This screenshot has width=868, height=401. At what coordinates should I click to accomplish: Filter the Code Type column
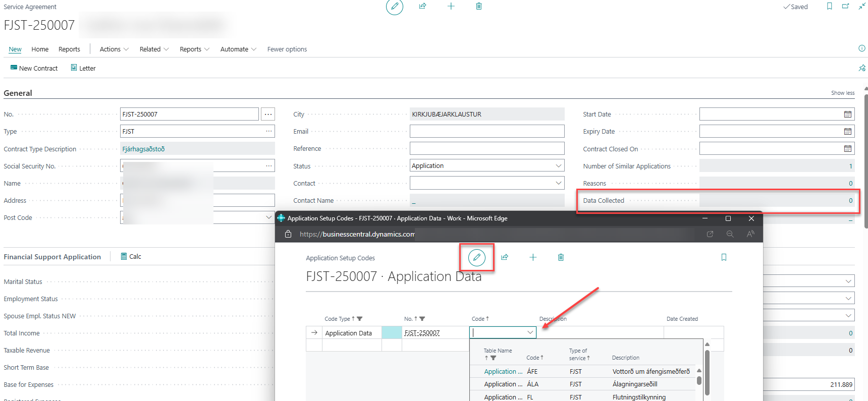[360, 319]
